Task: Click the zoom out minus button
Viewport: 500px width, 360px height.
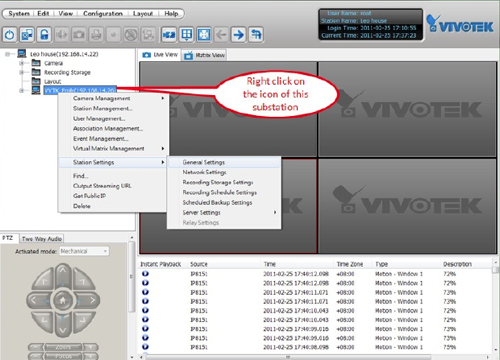Action: coord(36,347)
